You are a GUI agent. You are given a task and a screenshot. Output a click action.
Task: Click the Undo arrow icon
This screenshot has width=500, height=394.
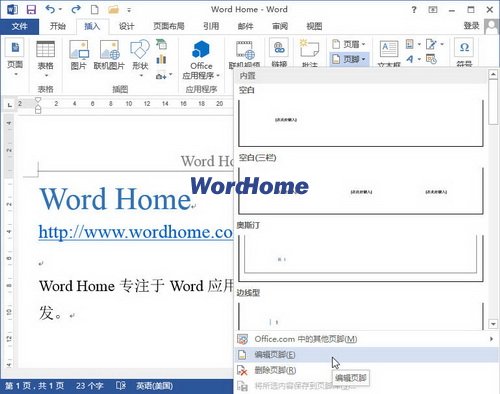[50, 9]
